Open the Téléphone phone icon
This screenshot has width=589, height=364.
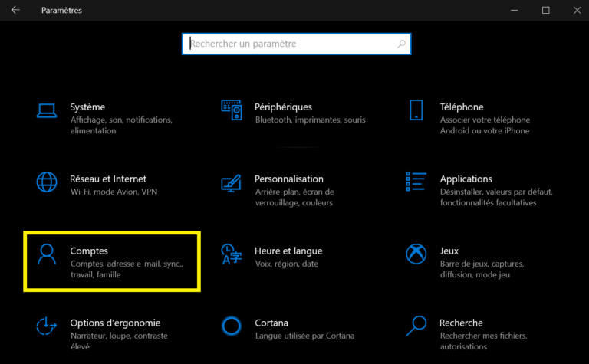click(416, 110)
